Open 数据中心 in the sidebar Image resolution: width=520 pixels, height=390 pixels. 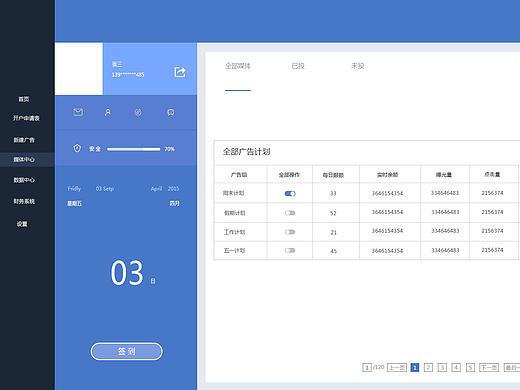24,180
